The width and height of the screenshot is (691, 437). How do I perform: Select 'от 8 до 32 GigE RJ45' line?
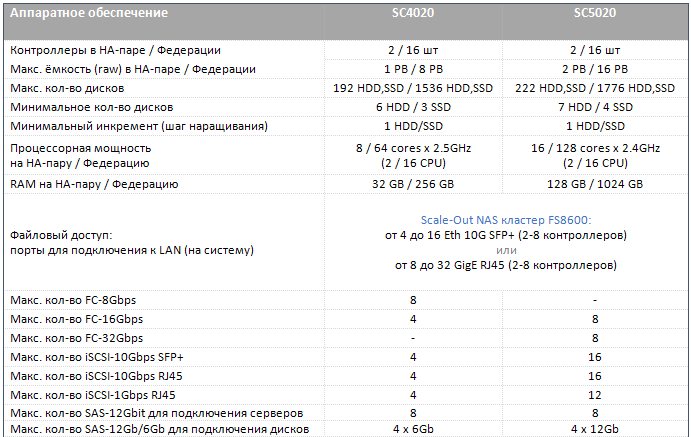(x=506, y=265)
